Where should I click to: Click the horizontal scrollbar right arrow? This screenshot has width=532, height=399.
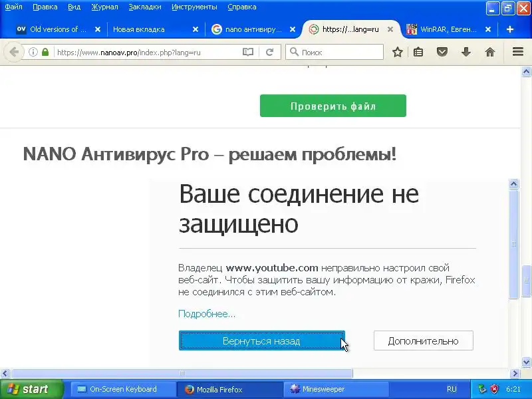point(515,374)
